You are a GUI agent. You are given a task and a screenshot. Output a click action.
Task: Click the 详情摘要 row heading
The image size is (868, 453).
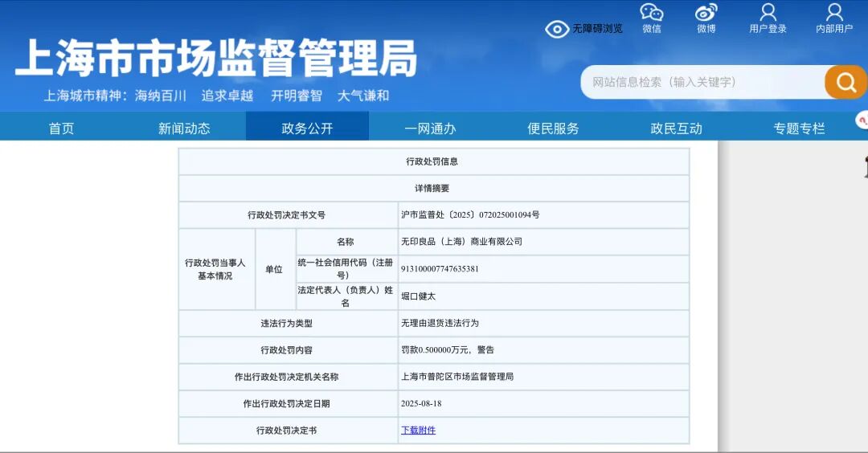click(432, 189)
